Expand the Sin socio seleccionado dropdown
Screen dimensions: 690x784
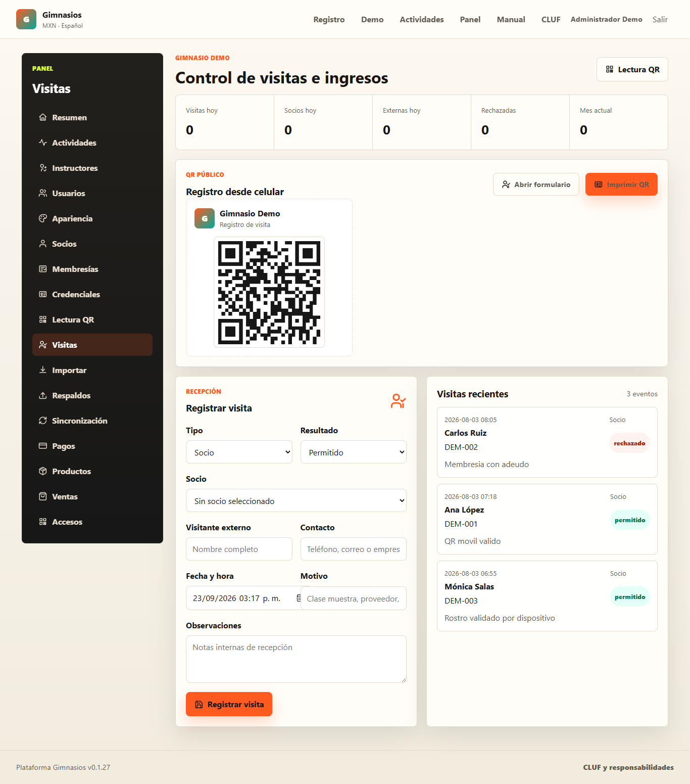(x=296, y=500)
